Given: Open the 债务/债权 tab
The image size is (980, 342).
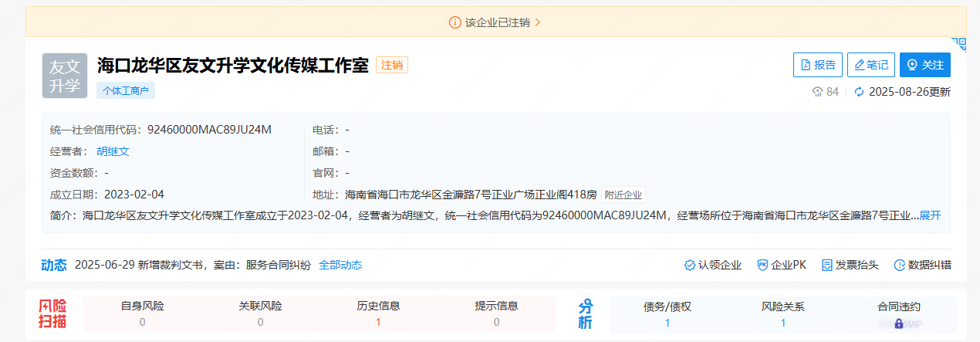Looking at the screenshot, I should coord(667,314).
